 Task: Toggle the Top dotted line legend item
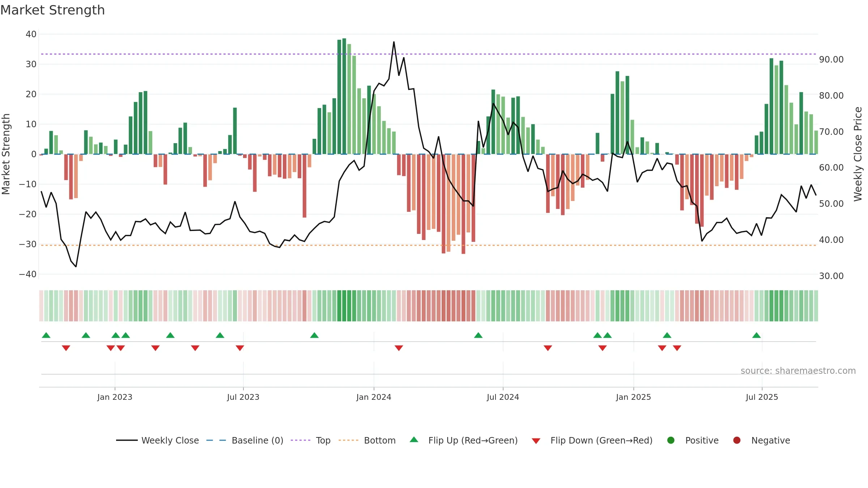click(x=310, y=440)
